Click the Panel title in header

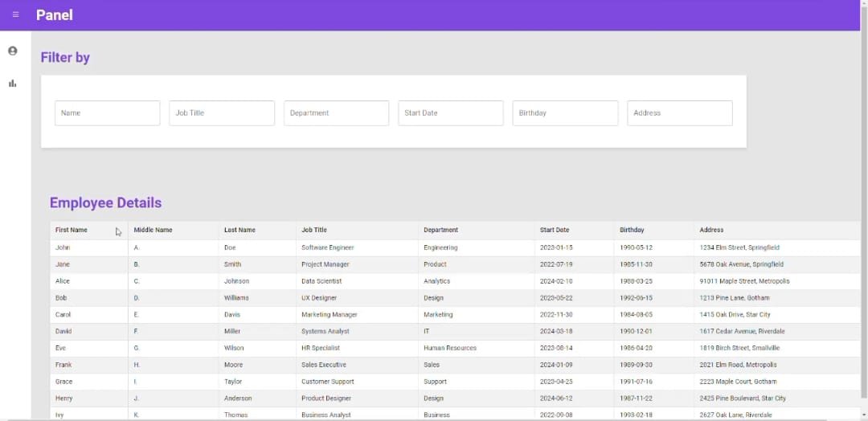tap(55, 15)
